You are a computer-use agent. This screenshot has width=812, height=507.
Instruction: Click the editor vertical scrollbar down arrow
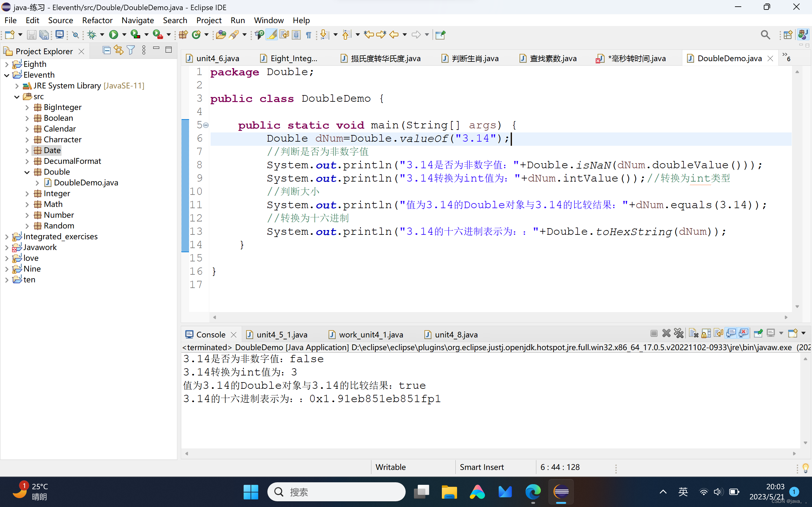click(x=797, y=307)
